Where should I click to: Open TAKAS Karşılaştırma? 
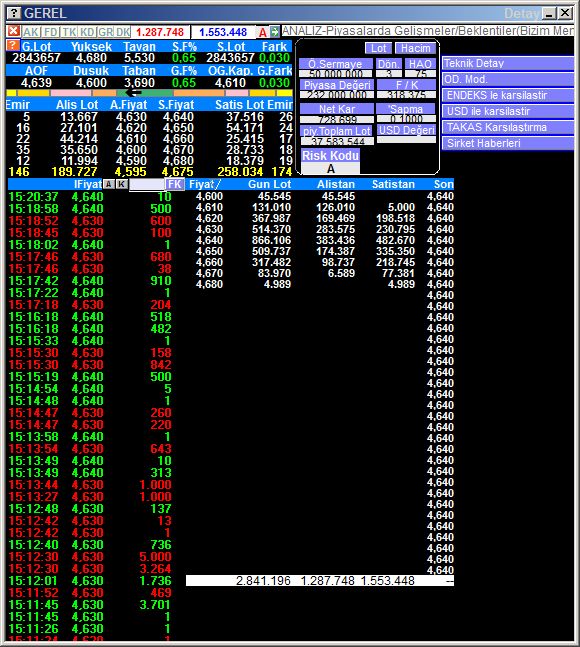pos(508,127)
